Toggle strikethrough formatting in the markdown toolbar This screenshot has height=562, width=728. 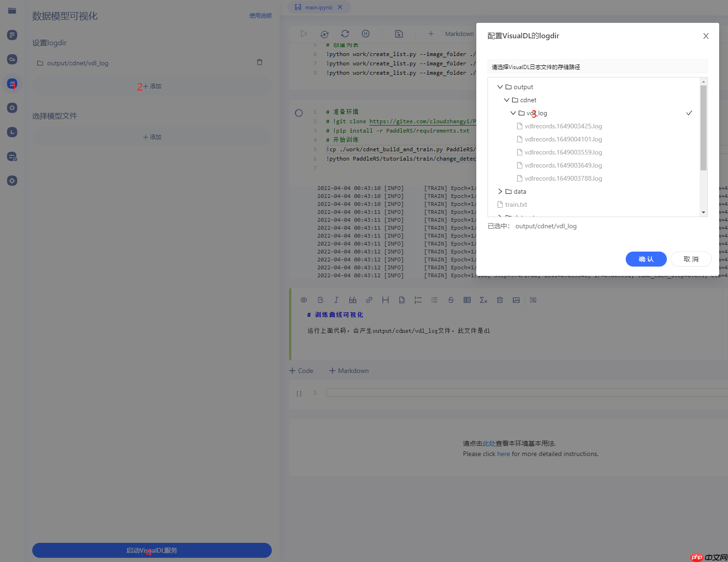pos(451,300)
